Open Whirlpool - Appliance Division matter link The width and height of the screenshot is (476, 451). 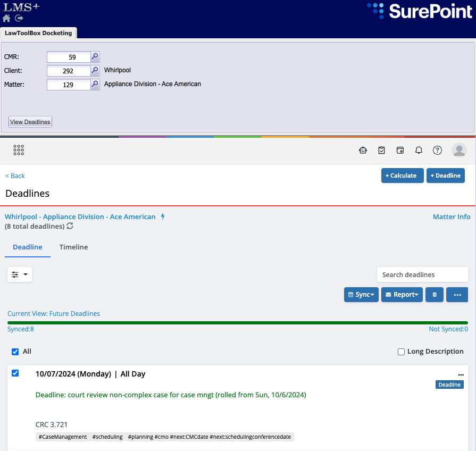[80, 216]
